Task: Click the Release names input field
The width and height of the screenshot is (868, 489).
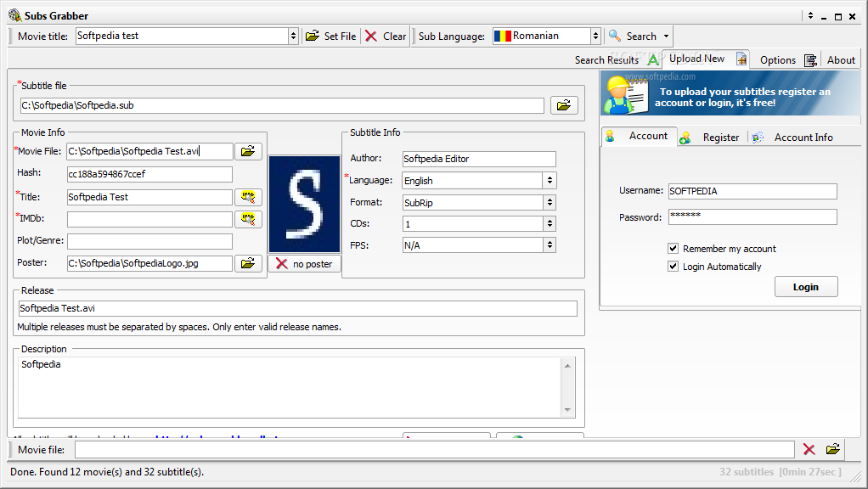Action: click(x=298, y=308)
